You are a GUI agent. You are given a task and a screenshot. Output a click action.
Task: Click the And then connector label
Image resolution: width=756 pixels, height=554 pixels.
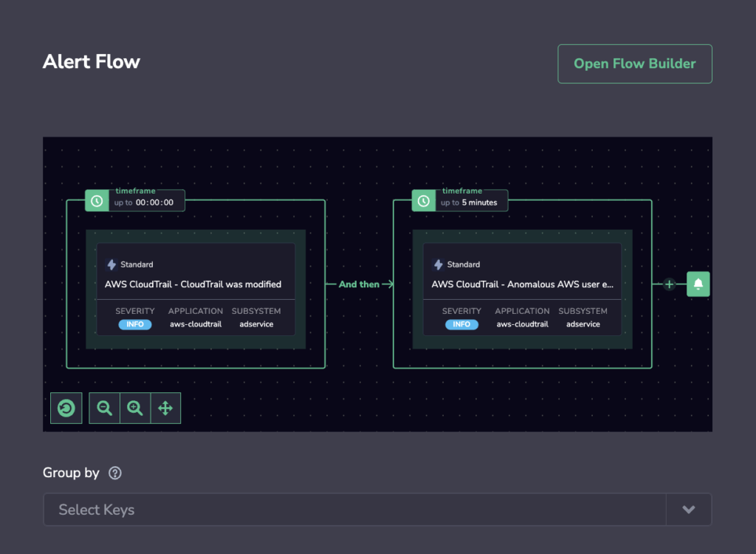tap(360, 284)
